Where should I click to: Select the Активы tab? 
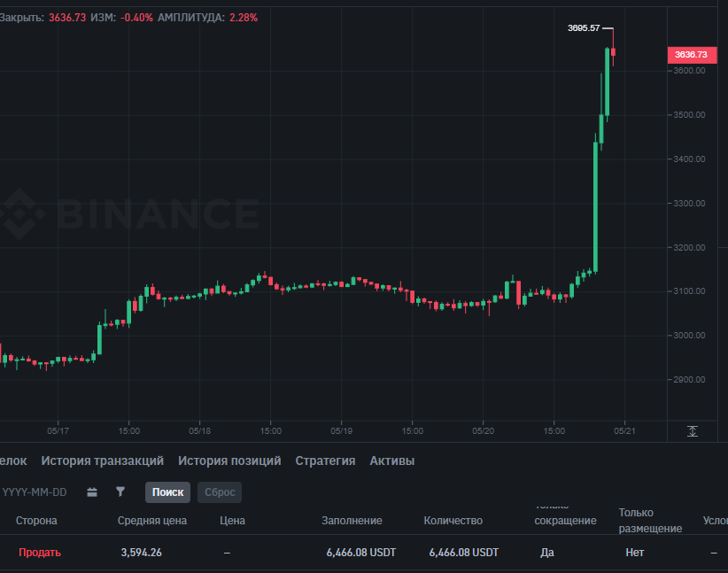pos(391,461)
